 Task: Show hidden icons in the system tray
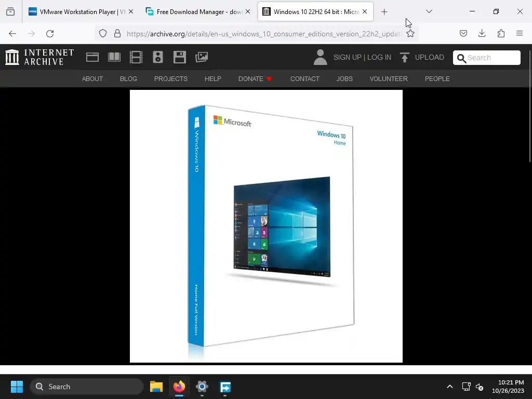(x=449, y=387)
